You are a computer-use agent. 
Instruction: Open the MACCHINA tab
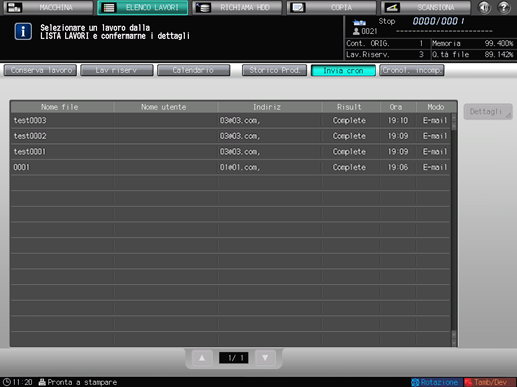(x=48, y=7)
